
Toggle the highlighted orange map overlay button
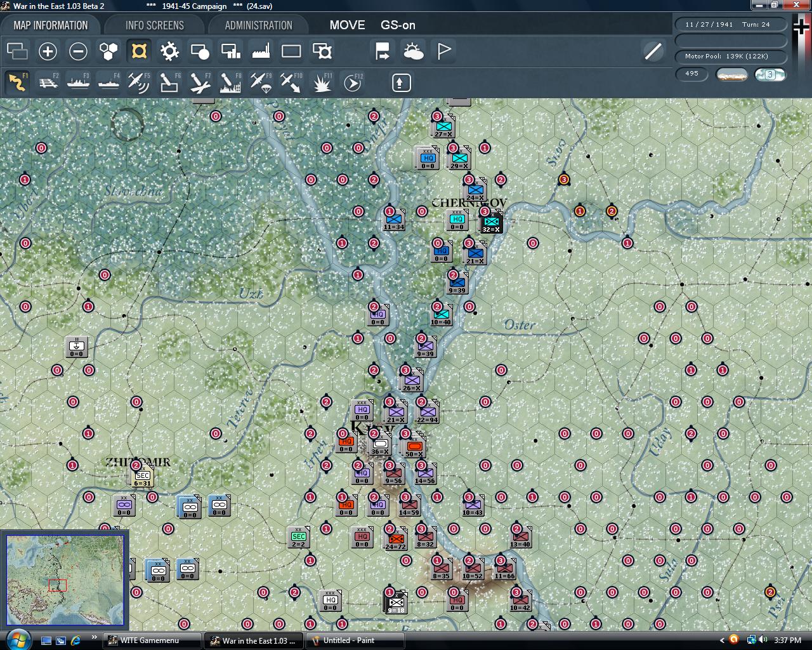pos(139,51)
